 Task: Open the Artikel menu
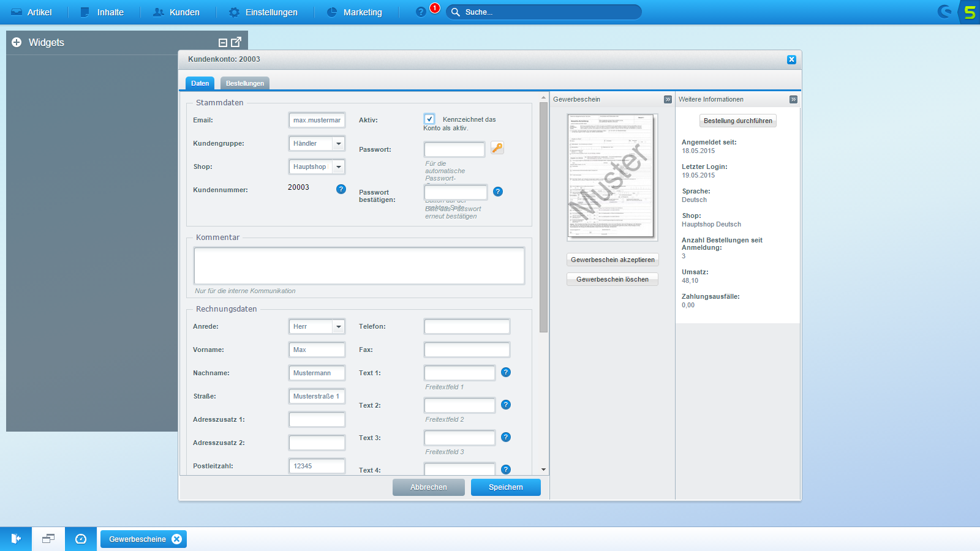32,12
